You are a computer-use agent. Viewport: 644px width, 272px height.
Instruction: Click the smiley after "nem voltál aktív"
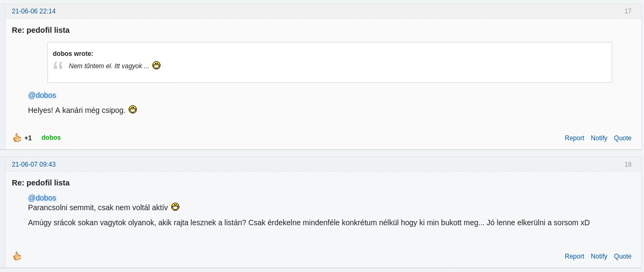[x=176, y=207]
